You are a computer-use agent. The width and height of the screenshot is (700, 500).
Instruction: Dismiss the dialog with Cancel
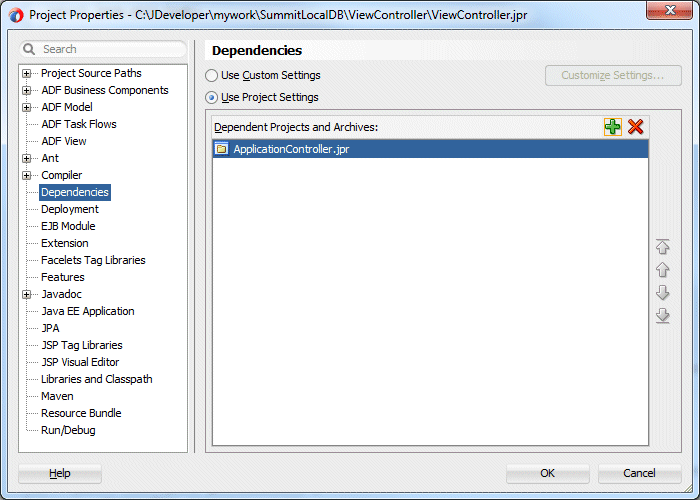tap(639, 473)
